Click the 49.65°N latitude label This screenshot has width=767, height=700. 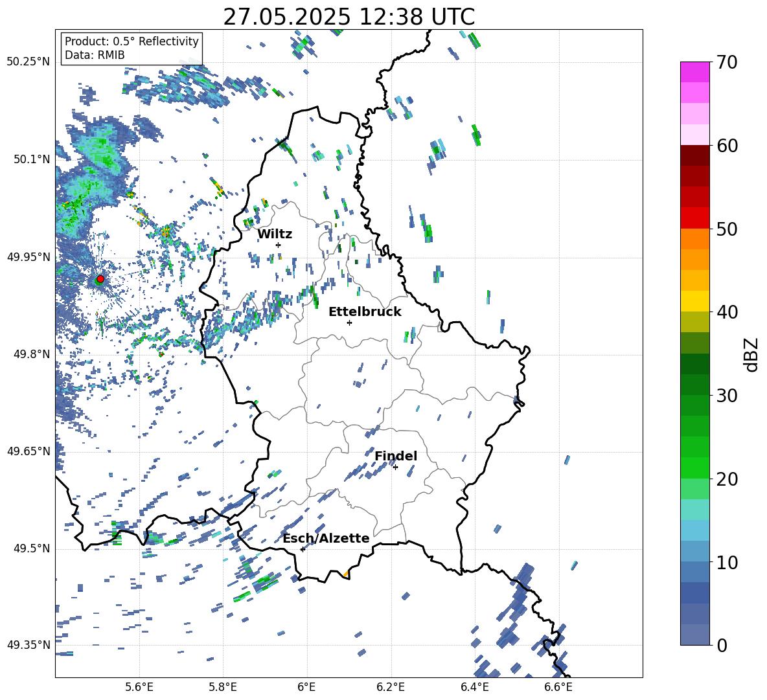[29, 451]
